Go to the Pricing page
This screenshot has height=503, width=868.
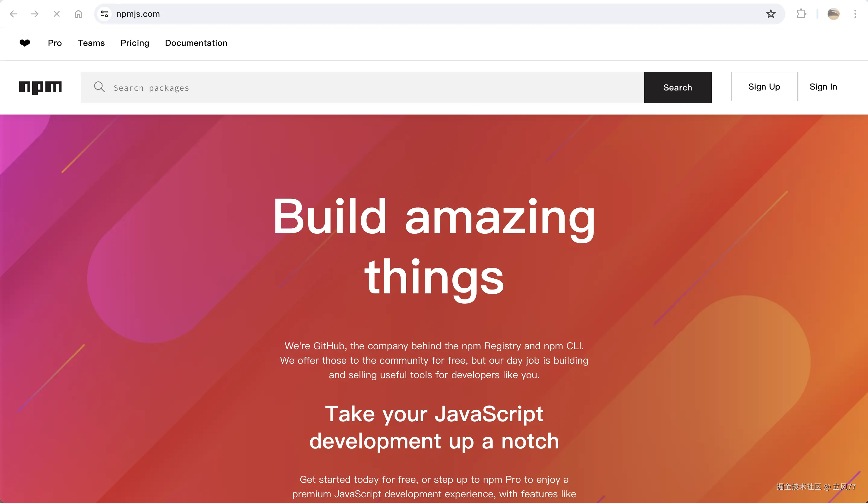click(135, 43)
